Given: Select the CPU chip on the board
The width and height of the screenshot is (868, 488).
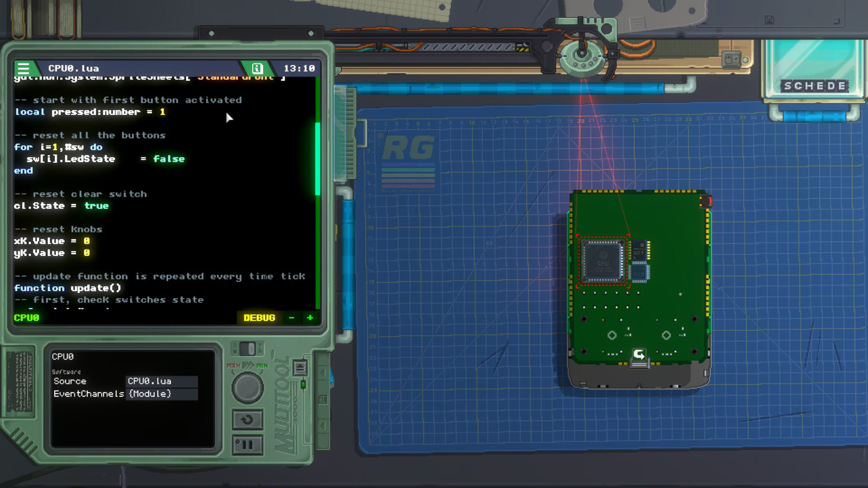Looking at the screenshot, I should pyautogui.click(x=603, y=261).
